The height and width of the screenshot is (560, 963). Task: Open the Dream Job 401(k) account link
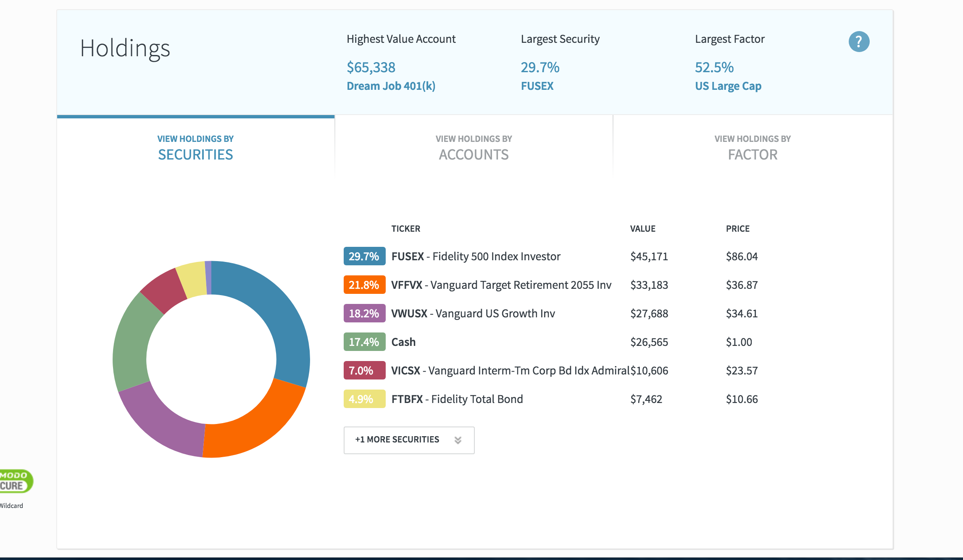(x=391, y=86)
